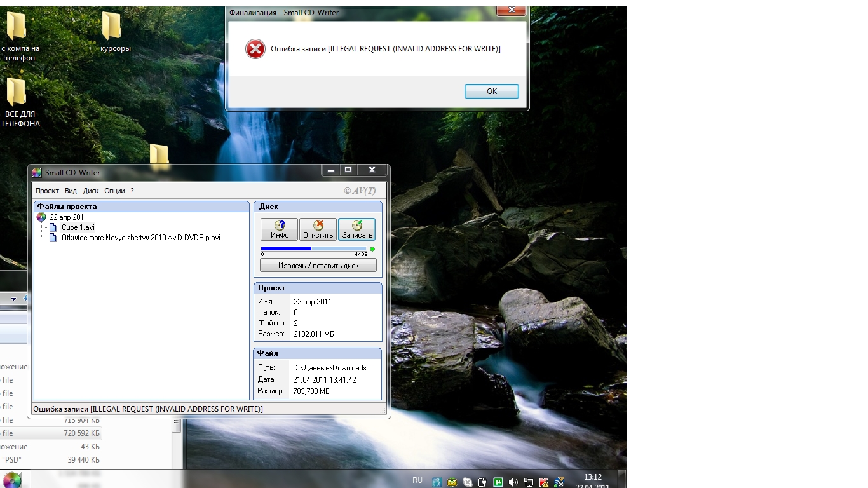Click the Файл panel header
Image resolution: width=868 pixels, height=488 pixels.
click(318, 353)
